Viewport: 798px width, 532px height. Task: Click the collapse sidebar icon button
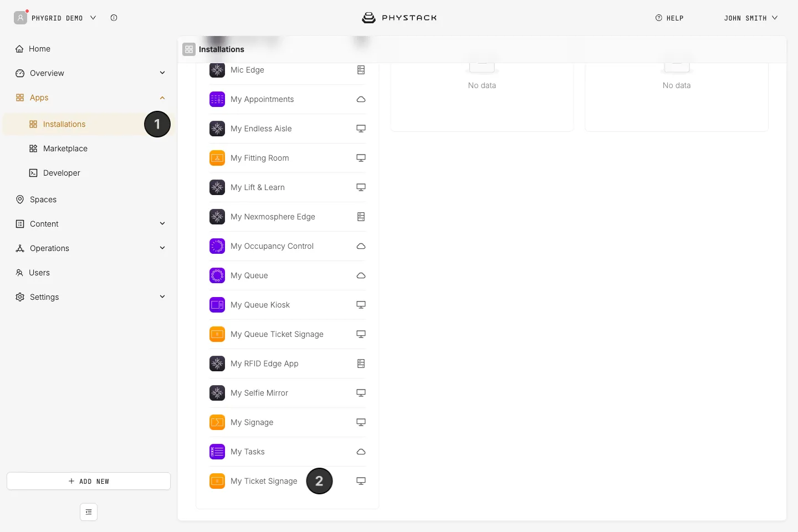[89, 512]
